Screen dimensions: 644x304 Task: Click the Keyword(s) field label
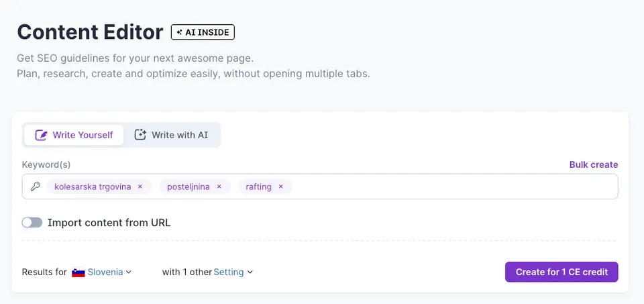tap(46, 164)
